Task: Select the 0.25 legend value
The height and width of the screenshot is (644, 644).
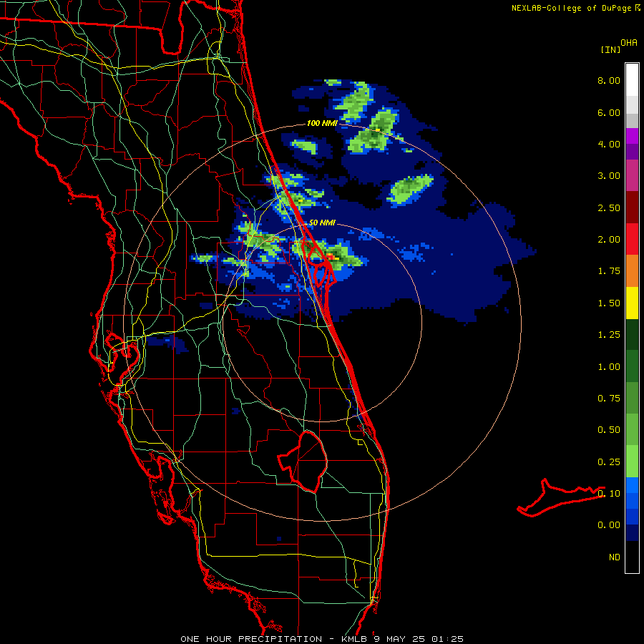Action: point(609,462)
